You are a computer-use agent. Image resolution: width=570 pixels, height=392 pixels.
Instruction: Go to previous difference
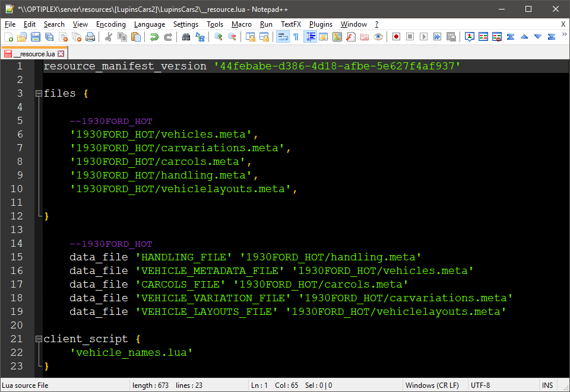pos(524,37)
